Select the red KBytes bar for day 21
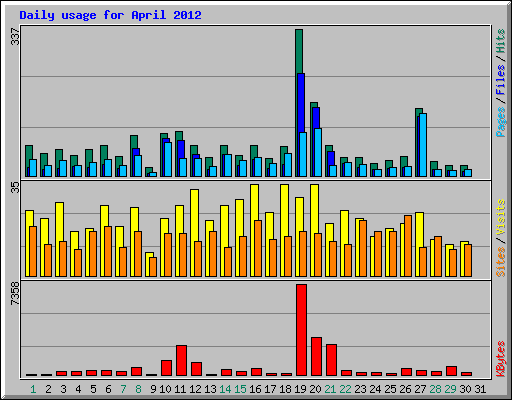The width and height of the screenshot is (512, 400). 331,360
